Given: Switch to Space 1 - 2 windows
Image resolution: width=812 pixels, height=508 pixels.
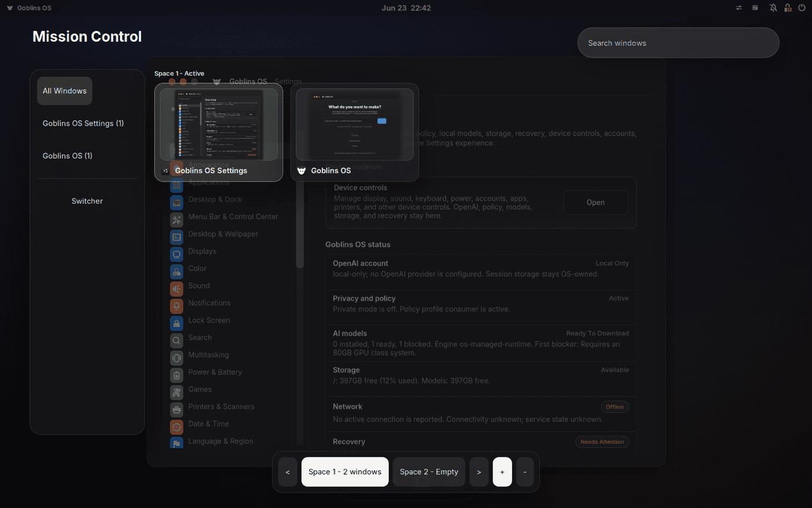Looking at the screenshot, I should pos(345,472).
